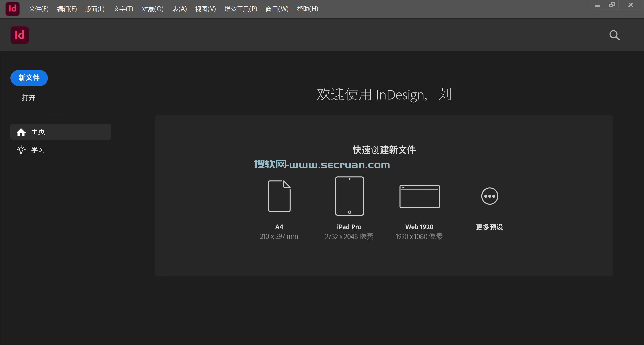644x345 pixels.
Task: Go to the 主页 sidebar label
Action: 38,132
